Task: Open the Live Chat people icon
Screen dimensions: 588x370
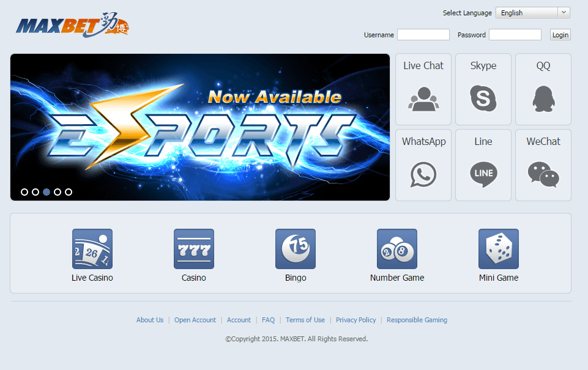Action: point(423,99)
